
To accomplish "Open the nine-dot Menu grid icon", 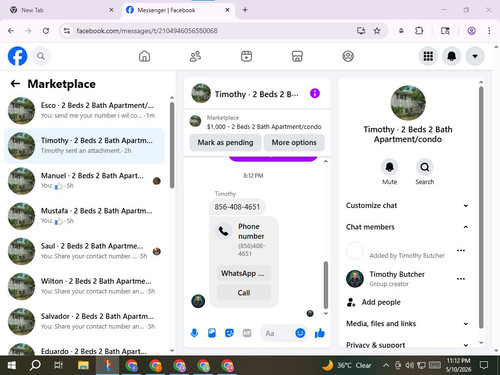I will pos(428,56).
